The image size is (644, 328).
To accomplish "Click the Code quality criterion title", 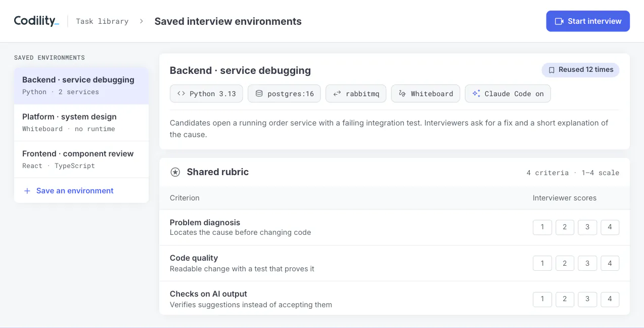I will click(194, 258).
